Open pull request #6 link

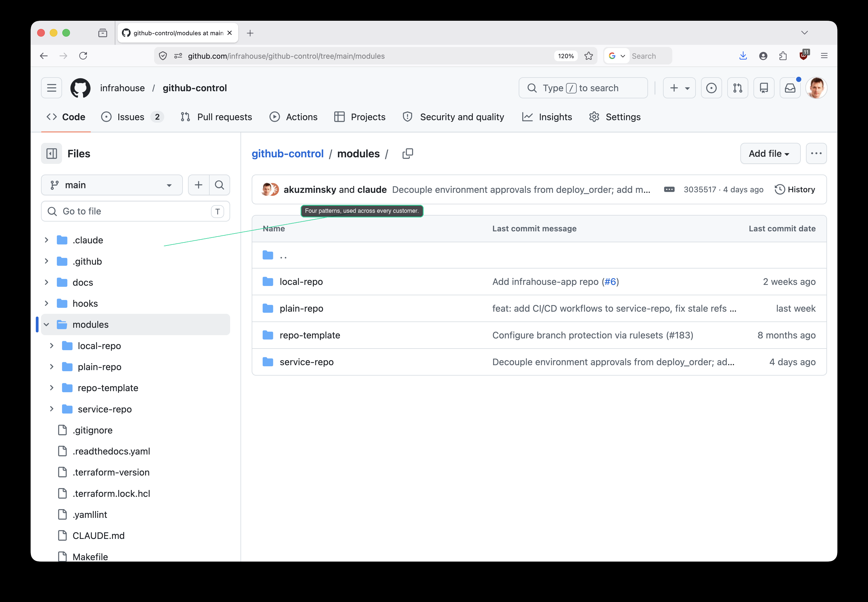610,282
